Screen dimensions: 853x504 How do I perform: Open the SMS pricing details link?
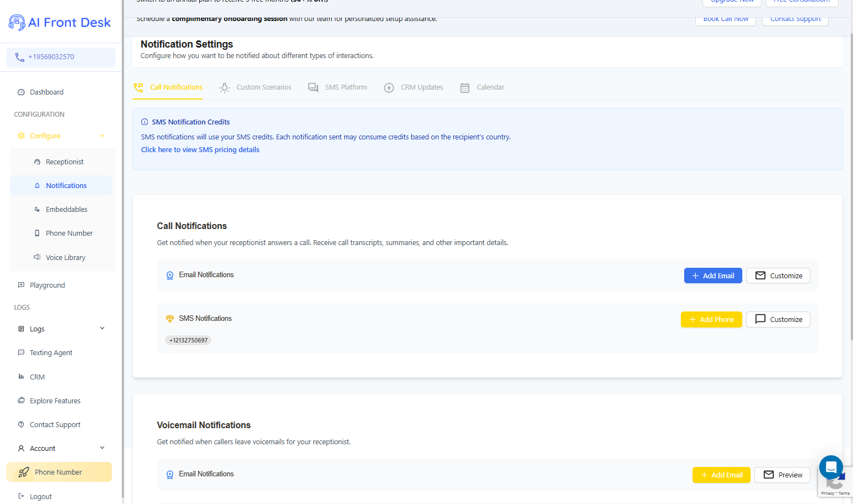click(200, 150)
